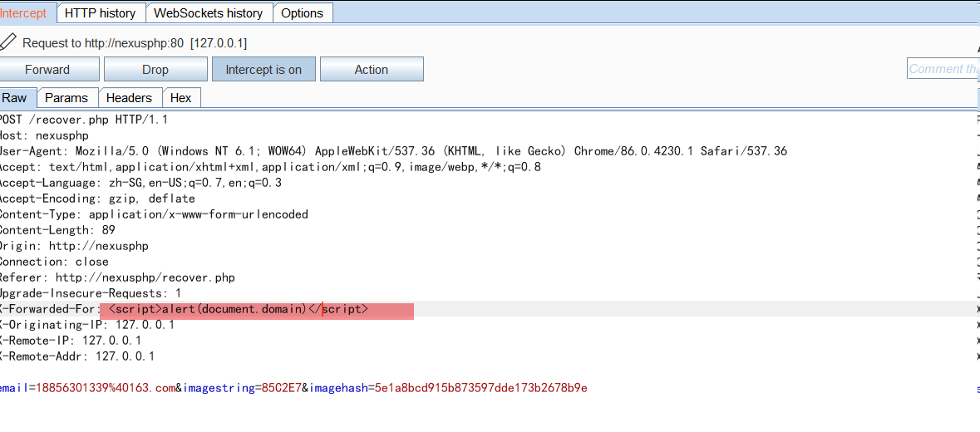Click the Accept-Encoding: gzip, deflate line

(x=97, y=199)
